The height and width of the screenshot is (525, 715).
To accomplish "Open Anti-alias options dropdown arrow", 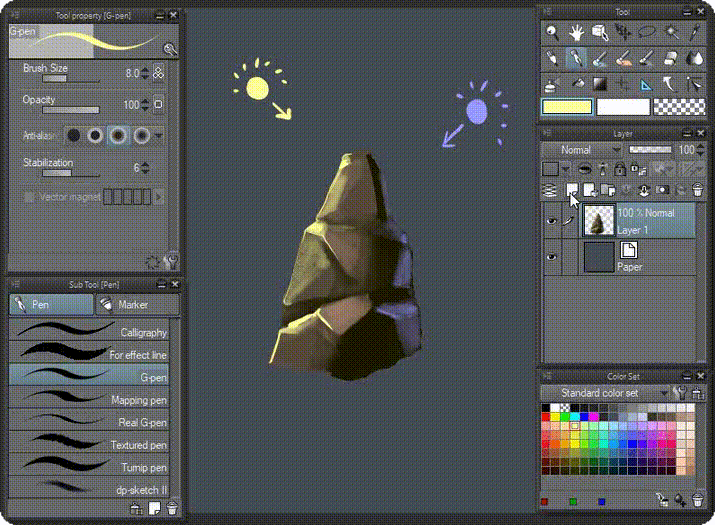I will coord(158,135).
